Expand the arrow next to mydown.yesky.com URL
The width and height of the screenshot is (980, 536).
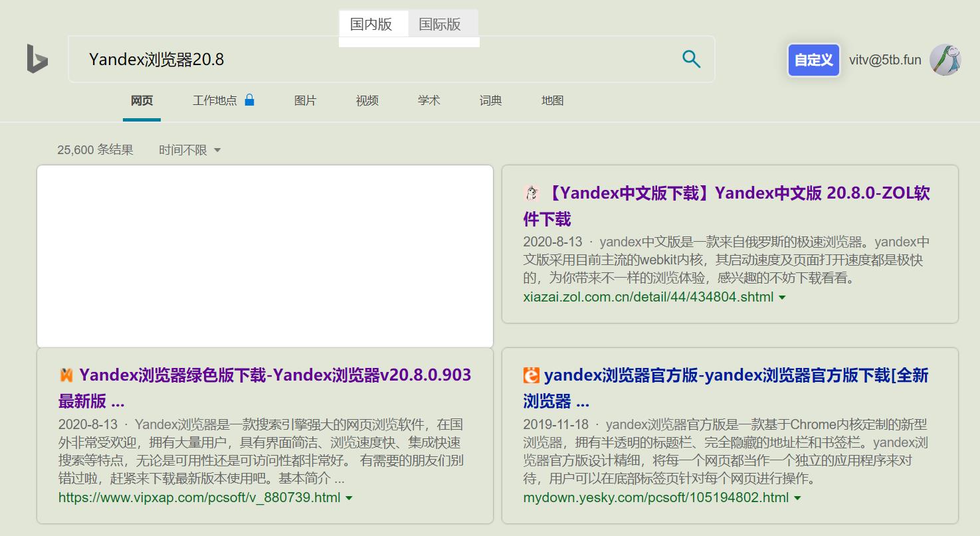coord(797,499)
